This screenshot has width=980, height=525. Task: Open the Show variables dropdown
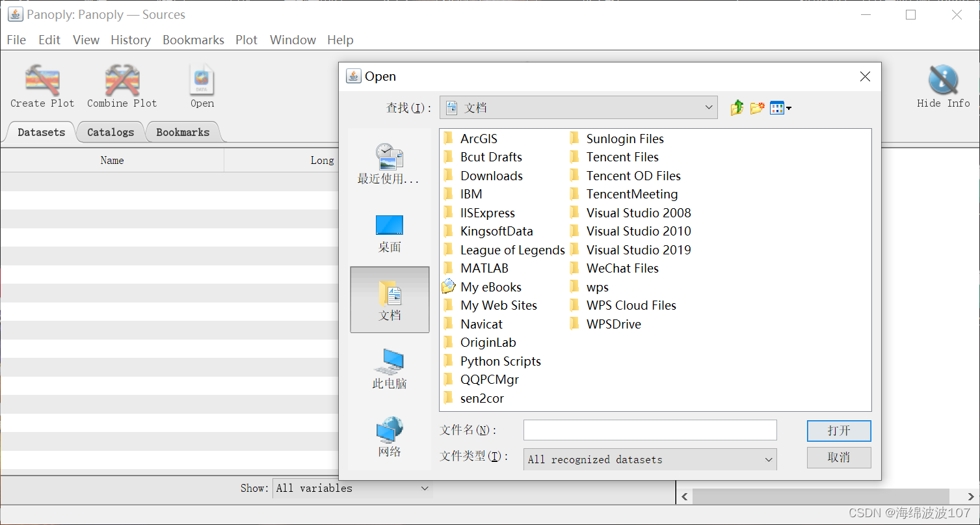pyautogui.click(x=352, y=488)
